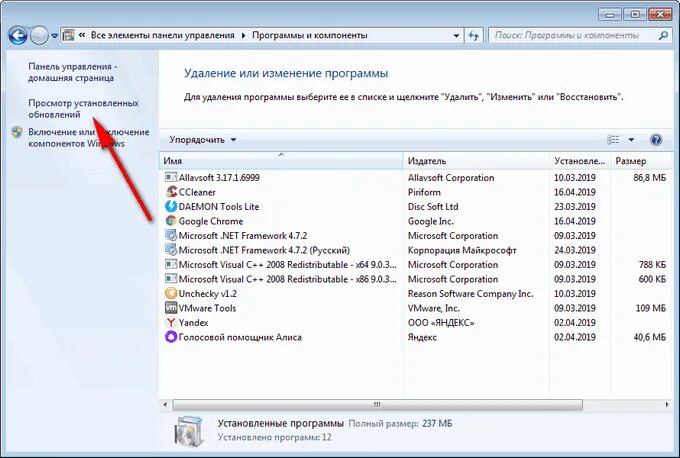Select VMware Tools in the list
The image size is (680, 458).
[207, 308]
